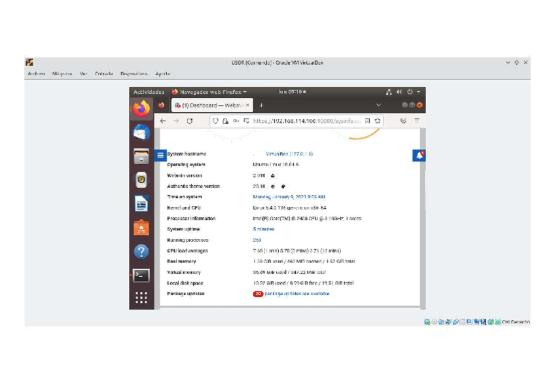The height and width of the screenshot is (392, 555).
Task: Click the running processes count link
Action: [x=257, y=240]
